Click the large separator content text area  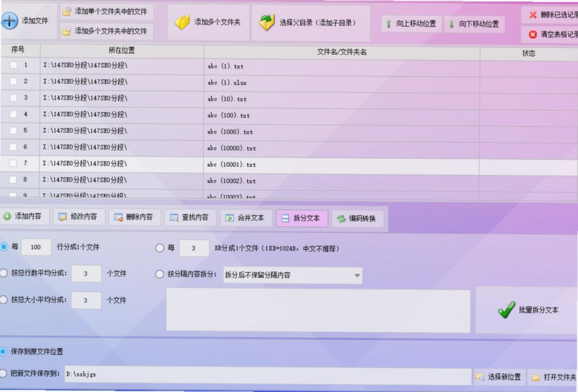318,310
